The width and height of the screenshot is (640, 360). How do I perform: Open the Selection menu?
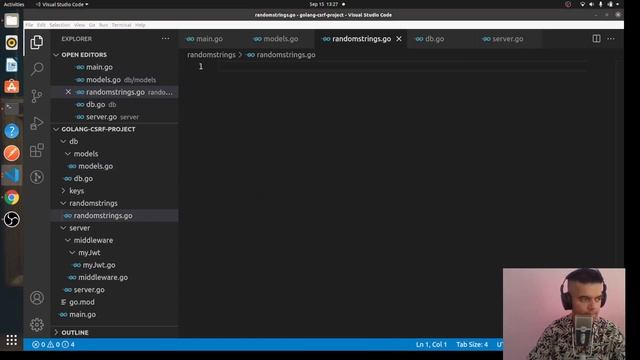click(x=60, y=25)
